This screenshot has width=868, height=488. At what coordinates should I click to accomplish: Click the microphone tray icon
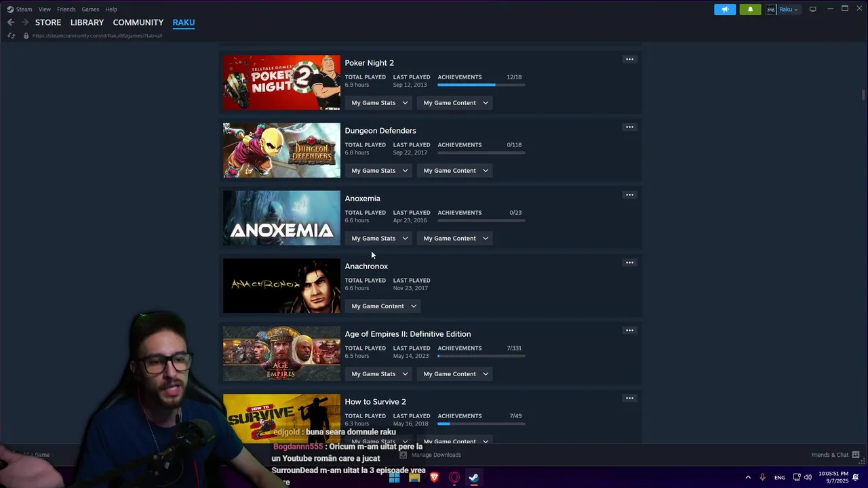pyautogui.click(x=763, y=477)
